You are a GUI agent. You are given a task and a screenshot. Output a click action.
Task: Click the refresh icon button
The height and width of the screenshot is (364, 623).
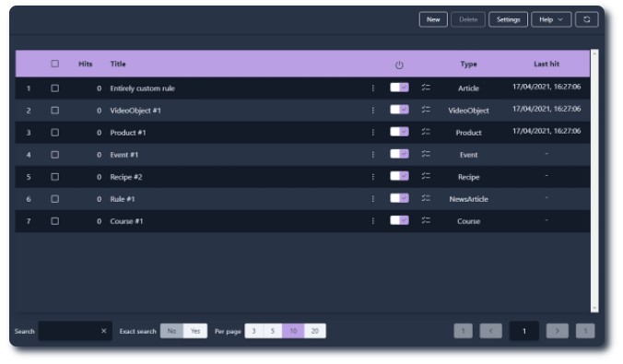(x=586, y=19)
